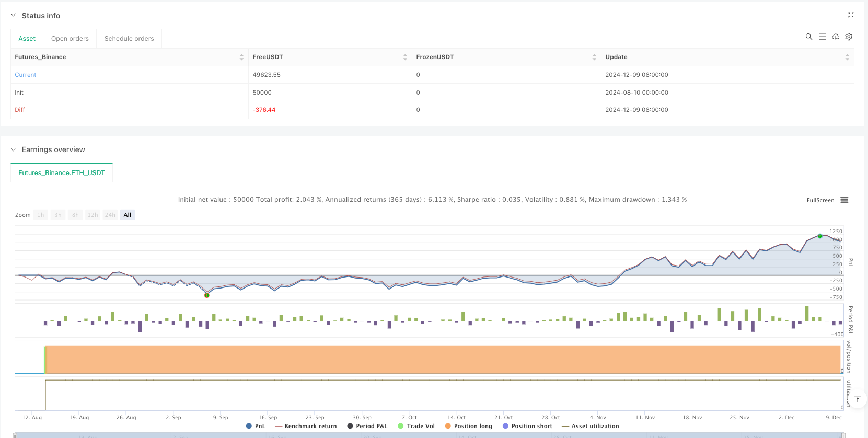Select the 12h zoom range button
This screenshot has height=438, width=868.
pyautogui.click(x=92, y=215)
